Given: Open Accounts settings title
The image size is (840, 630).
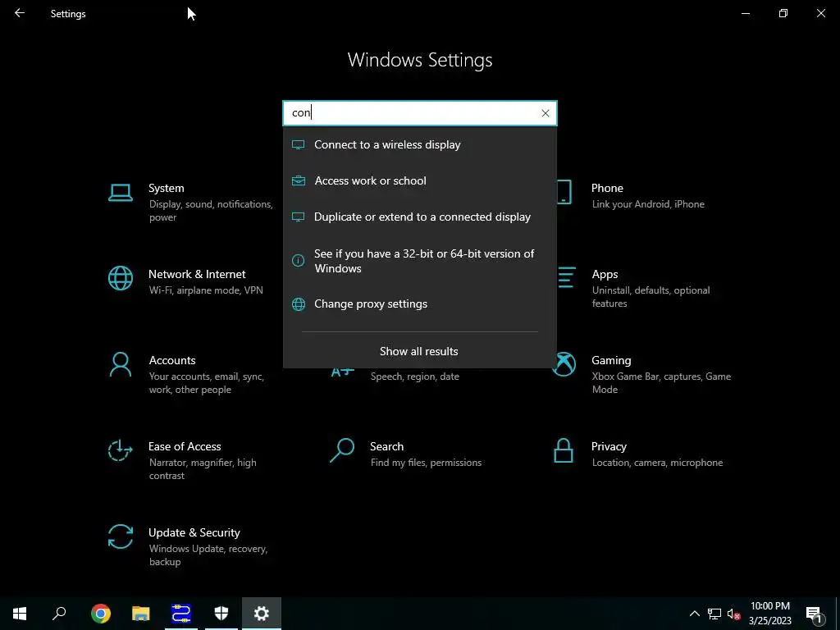Looking at the screenshot, I should [172, 361].
